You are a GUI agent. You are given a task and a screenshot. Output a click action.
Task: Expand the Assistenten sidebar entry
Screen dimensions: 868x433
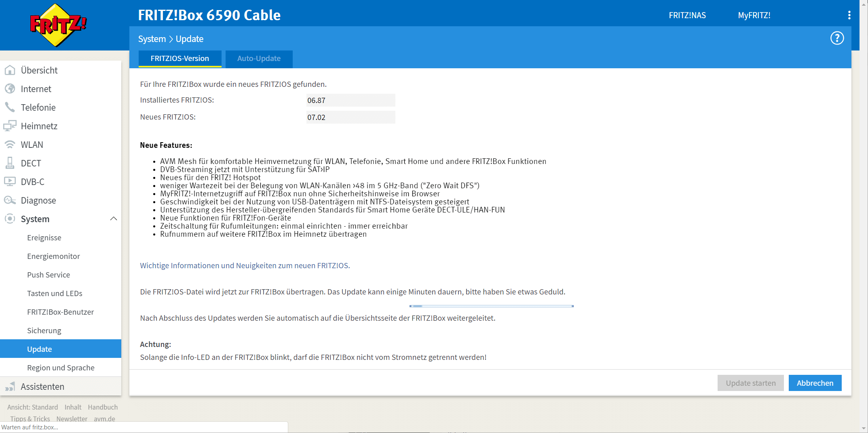coord(42,387)
